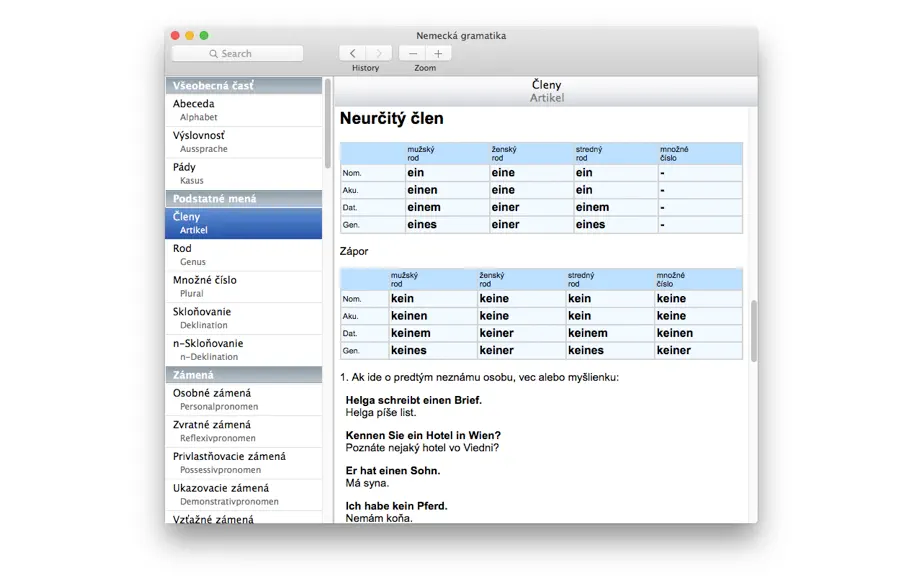The image size is (922, 576).
Task: Click the content pane scrollbar thumb
Action: pos(754,331)
